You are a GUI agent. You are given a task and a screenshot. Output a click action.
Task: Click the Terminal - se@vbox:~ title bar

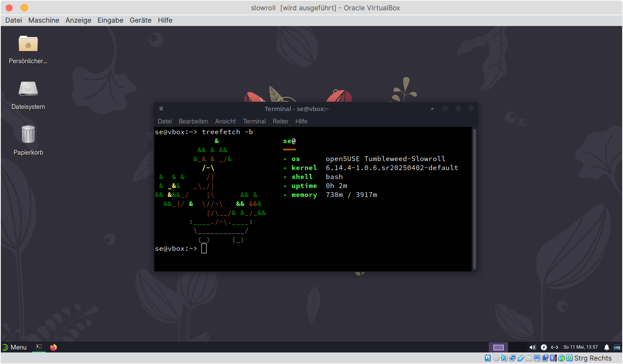[x=297, y=109]
